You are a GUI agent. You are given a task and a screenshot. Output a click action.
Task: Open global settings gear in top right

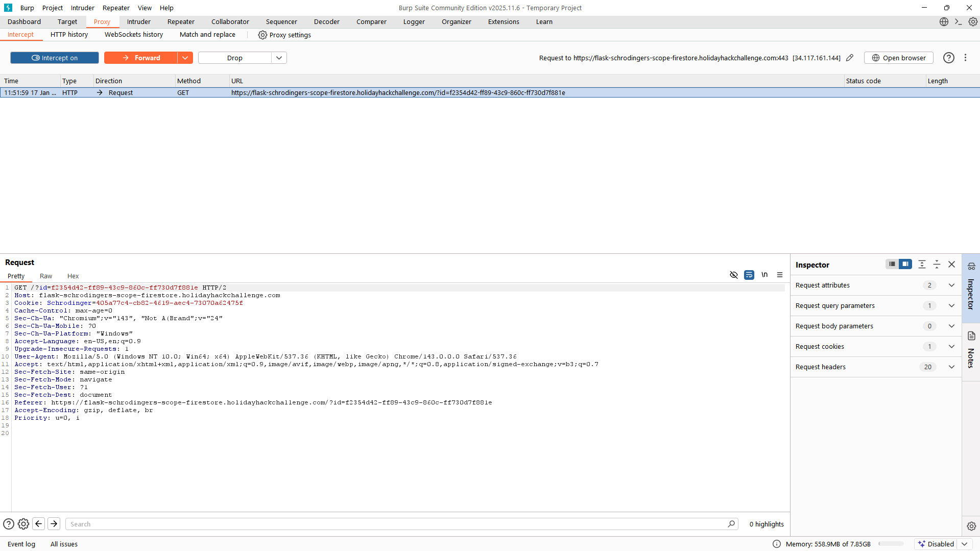tap(973, 22)
